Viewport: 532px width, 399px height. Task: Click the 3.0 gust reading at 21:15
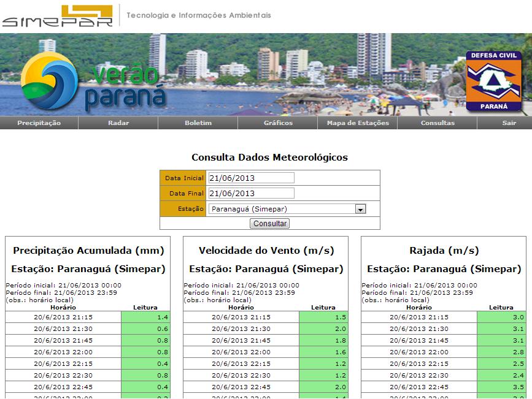point(501,317)
